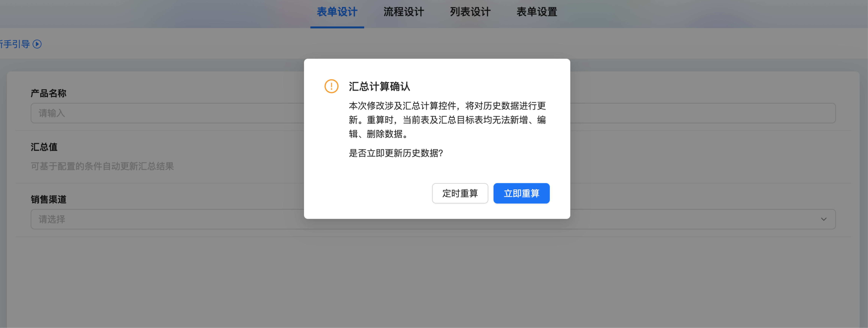Select the 表单设置 tab
868x328 pixels.
point(537,12)
